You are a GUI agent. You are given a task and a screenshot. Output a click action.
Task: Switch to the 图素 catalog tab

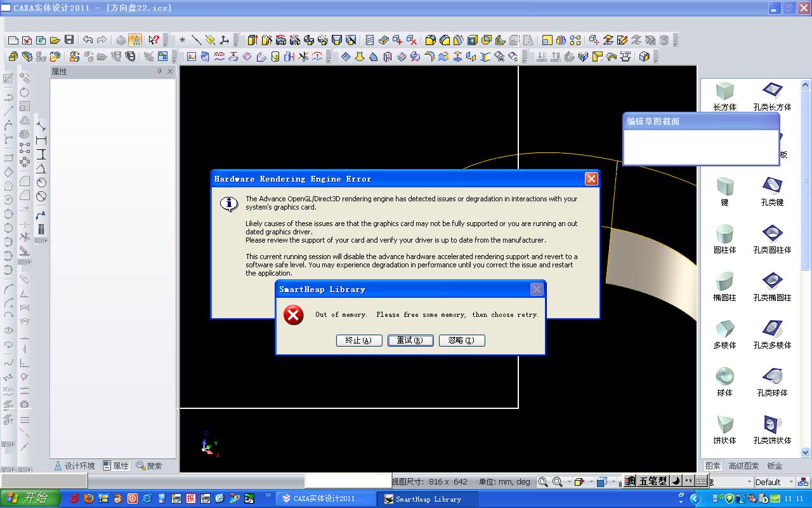pyautogui.click(x=713, y=466)
